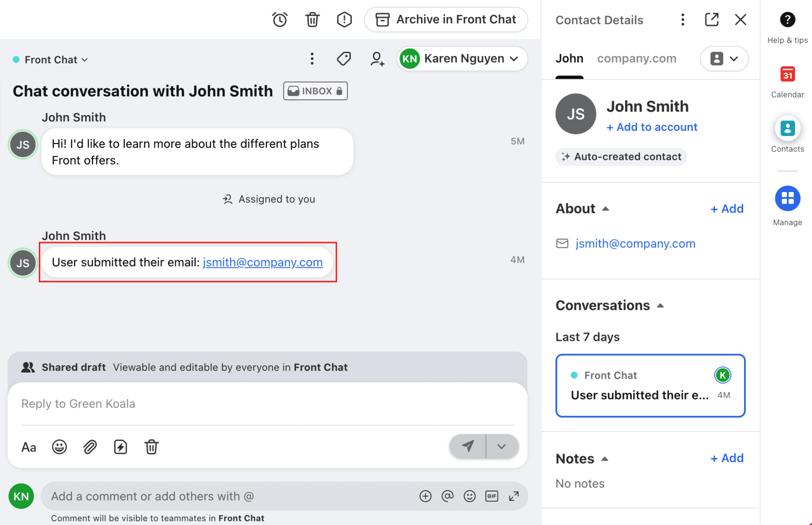Insert a message template with the lightning icon
This screenshot has height=525, width=812.
120,447
